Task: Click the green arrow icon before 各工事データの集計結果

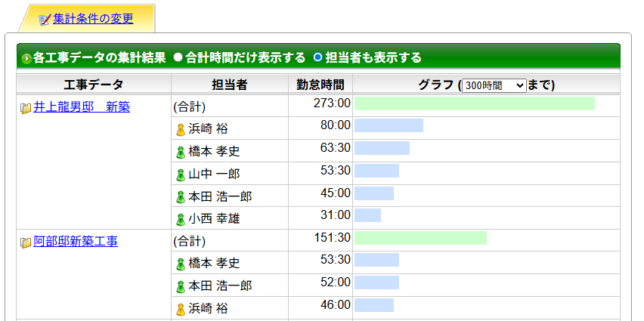Action: point(26,58)
